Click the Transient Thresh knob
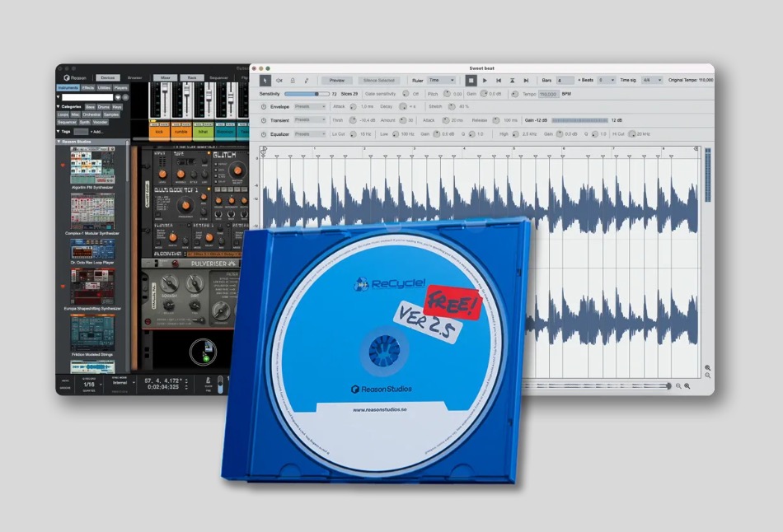 tap(353, 120)
